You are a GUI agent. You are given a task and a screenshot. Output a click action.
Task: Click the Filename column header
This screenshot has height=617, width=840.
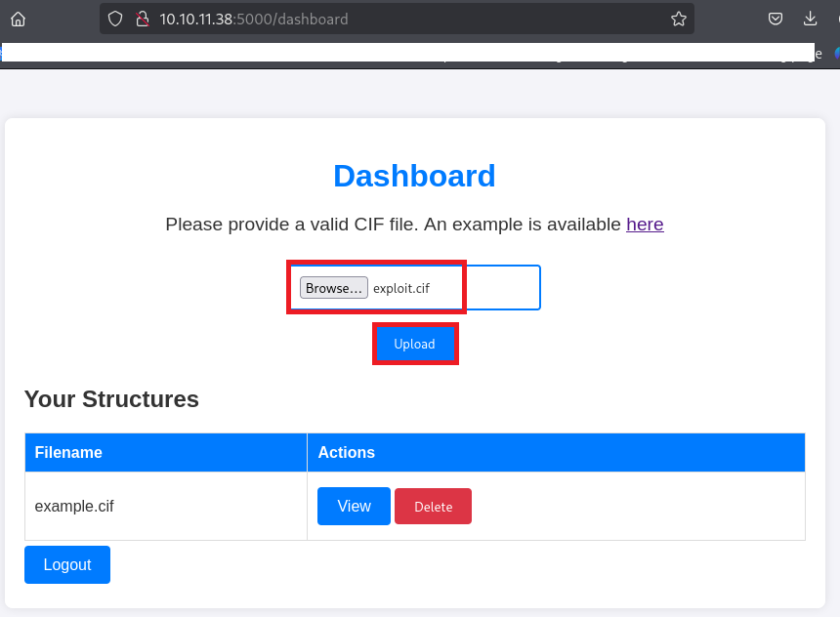coord(68,453)
